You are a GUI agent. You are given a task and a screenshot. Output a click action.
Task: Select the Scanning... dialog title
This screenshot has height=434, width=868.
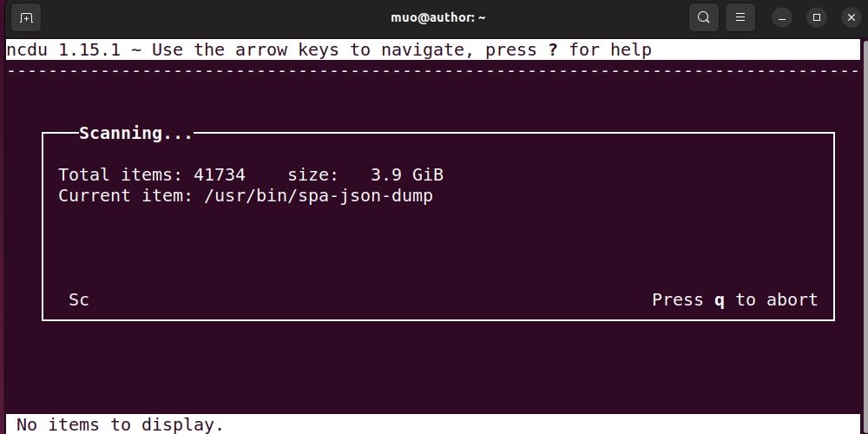tap(135, 133)
